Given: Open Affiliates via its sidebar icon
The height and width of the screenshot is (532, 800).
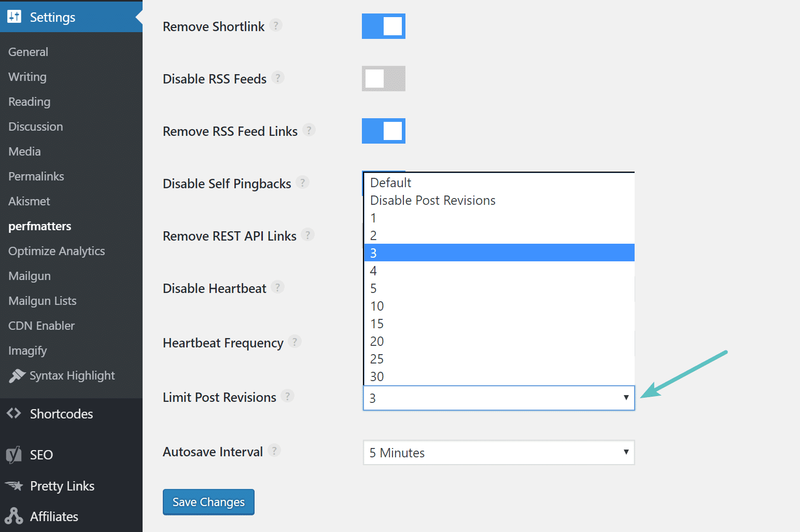Looking at the screenshot, I should click(x=13, y=516).
